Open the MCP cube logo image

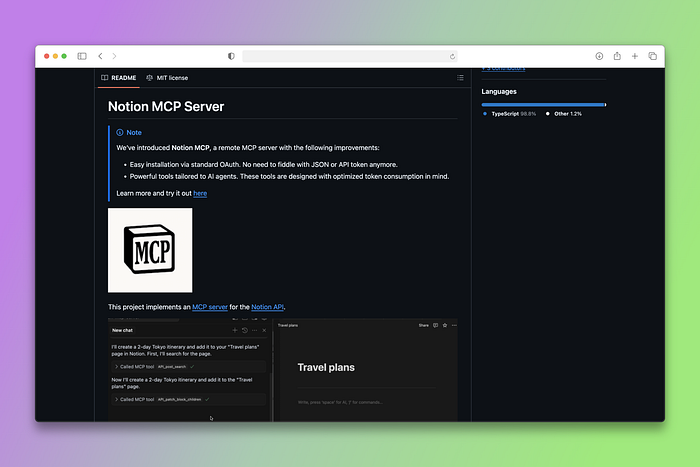[x=150, y=250]
